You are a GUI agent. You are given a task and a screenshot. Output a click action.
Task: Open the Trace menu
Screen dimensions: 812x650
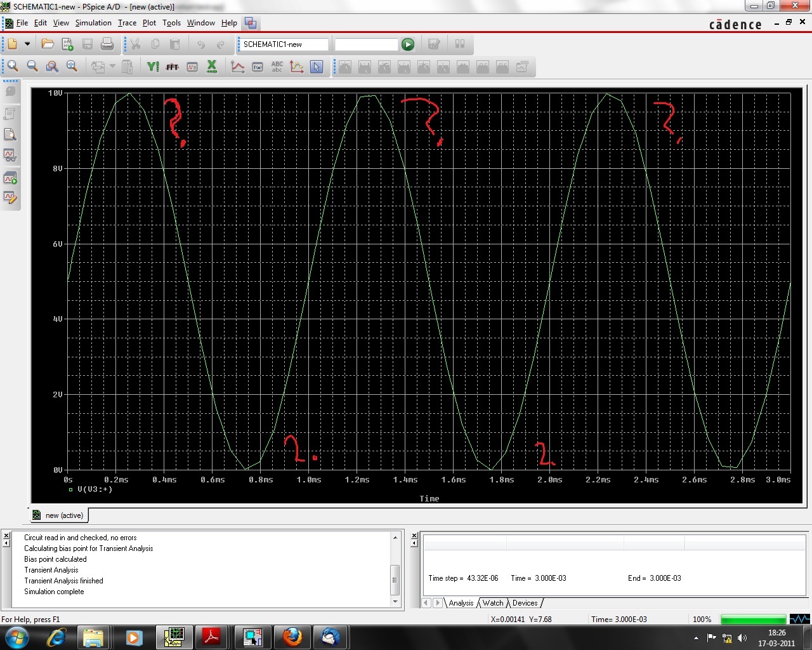(x=127, y=23)
